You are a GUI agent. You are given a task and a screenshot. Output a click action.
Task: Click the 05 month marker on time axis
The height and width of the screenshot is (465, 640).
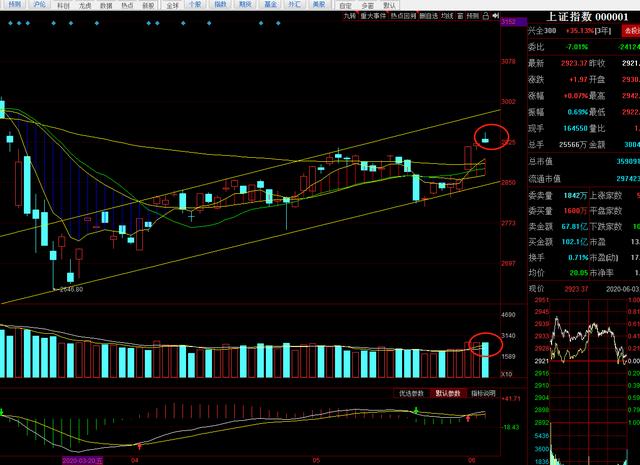[x=316, y=460]
